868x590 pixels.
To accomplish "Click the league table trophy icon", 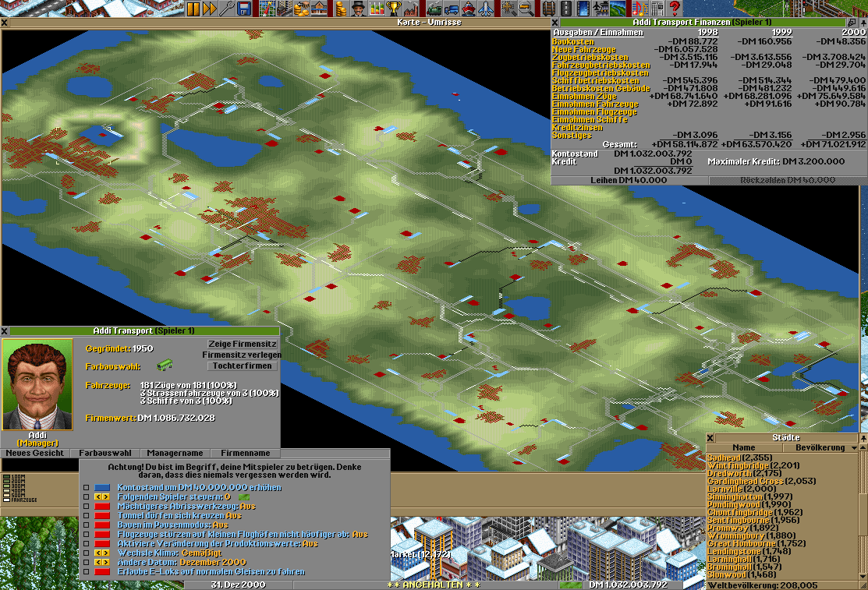I will tap(394, 9).
